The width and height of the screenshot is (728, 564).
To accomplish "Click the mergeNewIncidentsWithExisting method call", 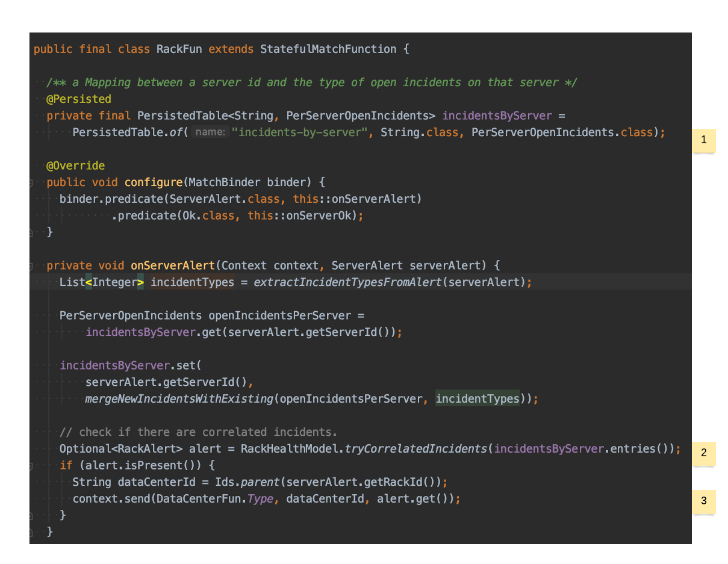I will [179, 398].
